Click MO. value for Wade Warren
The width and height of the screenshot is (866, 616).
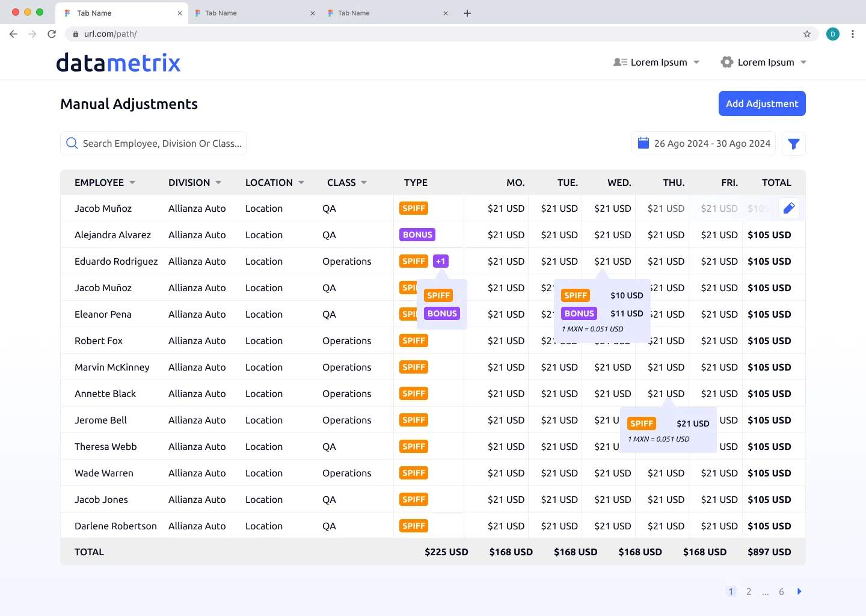point(506,473)
